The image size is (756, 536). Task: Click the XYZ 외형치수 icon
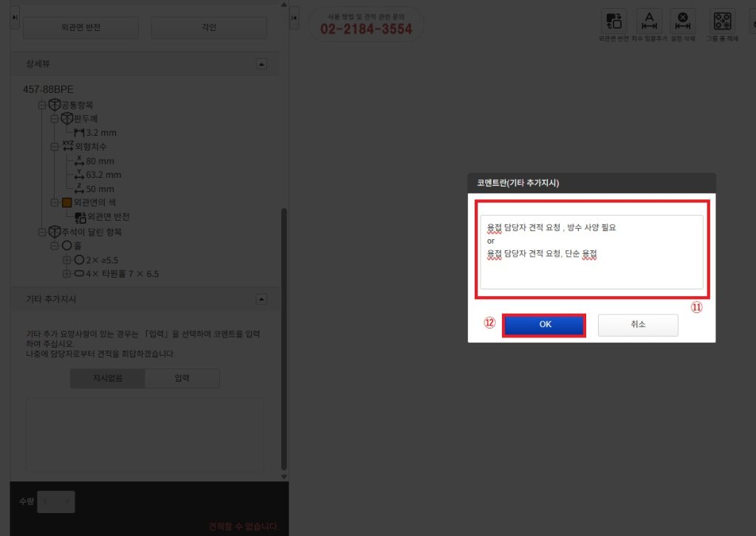[x=68, y=146]
